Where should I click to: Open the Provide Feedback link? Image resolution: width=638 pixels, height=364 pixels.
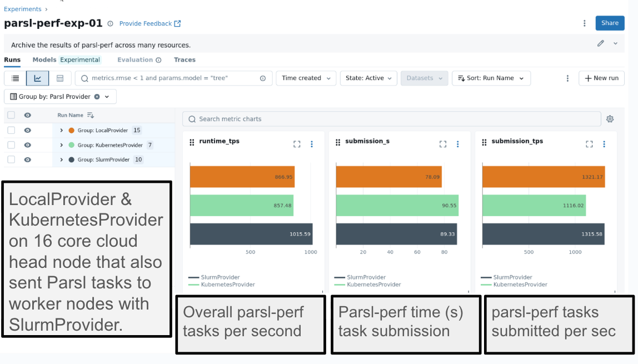(150, 23)
